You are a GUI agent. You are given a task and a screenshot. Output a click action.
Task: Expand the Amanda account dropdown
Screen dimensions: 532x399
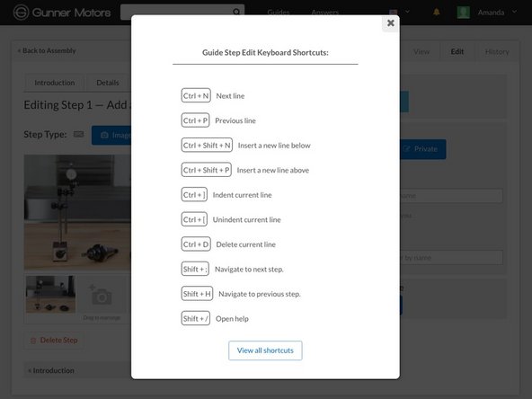tap(515, 12)
